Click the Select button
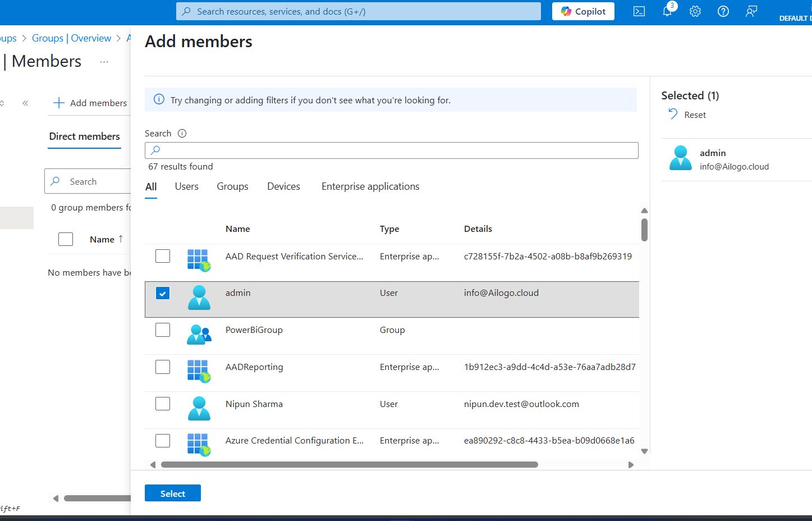Viewport: 812px width, 521px height. (x=173, y=493)
